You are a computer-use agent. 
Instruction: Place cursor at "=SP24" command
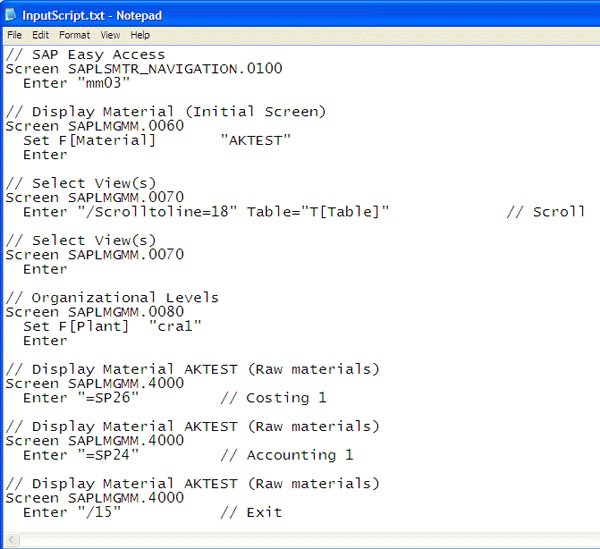coord(108,455)
